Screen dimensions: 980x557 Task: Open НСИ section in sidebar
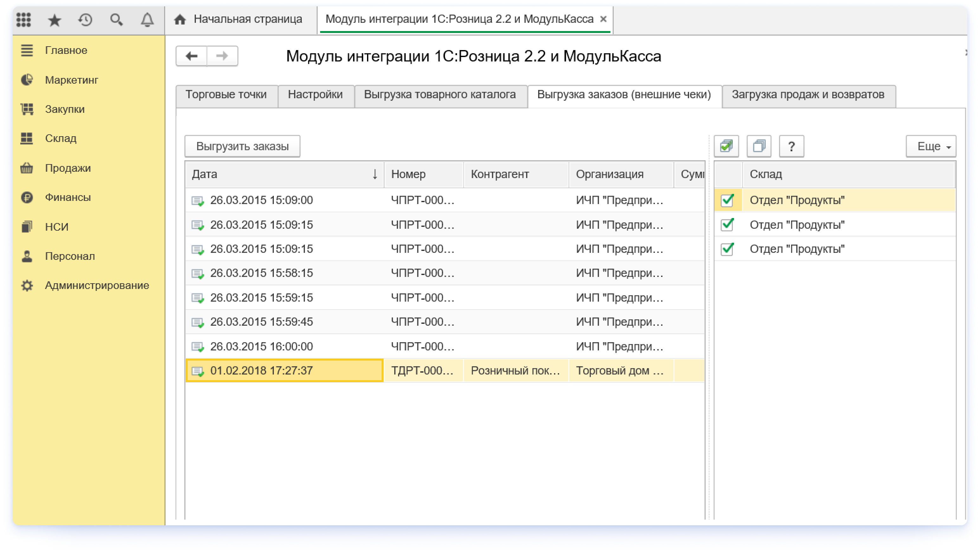(57, 227)
